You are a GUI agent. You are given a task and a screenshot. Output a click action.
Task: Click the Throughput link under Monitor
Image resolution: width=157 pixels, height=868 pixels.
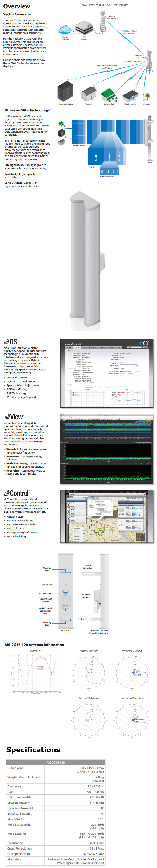pyautogui.click(x=89, y=387)
